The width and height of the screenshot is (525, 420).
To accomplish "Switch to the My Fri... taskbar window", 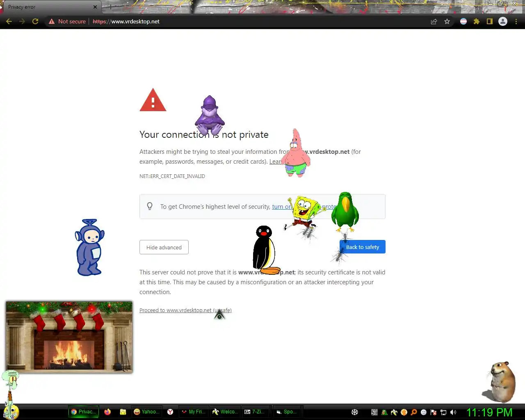I will point(194,412).
